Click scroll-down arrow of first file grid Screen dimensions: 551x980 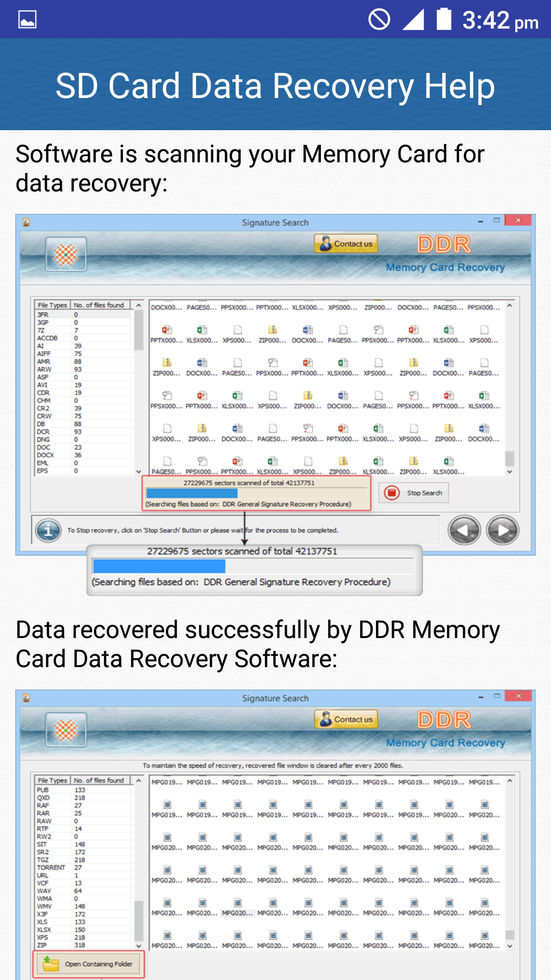(x=509, y=472)
